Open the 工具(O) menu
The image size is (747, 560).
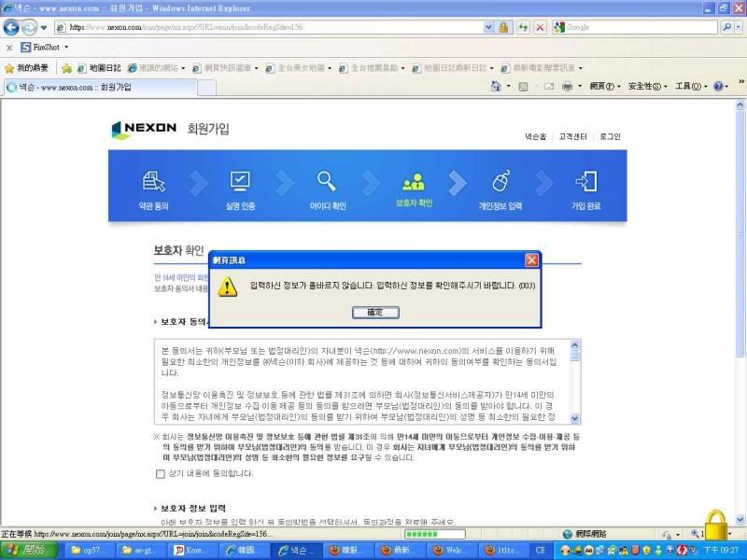pyautogui.click(x=691, y=86)
